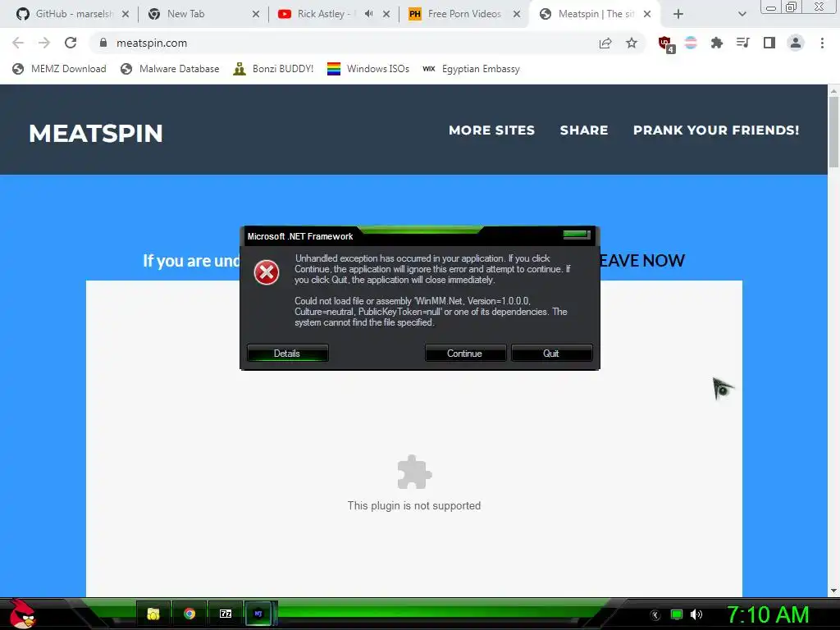Image resolution: width=840 pixels, height=630 pixels.
Task: Click the 7:10 AM taskbar clock
Action: click(x=768, y=614)
